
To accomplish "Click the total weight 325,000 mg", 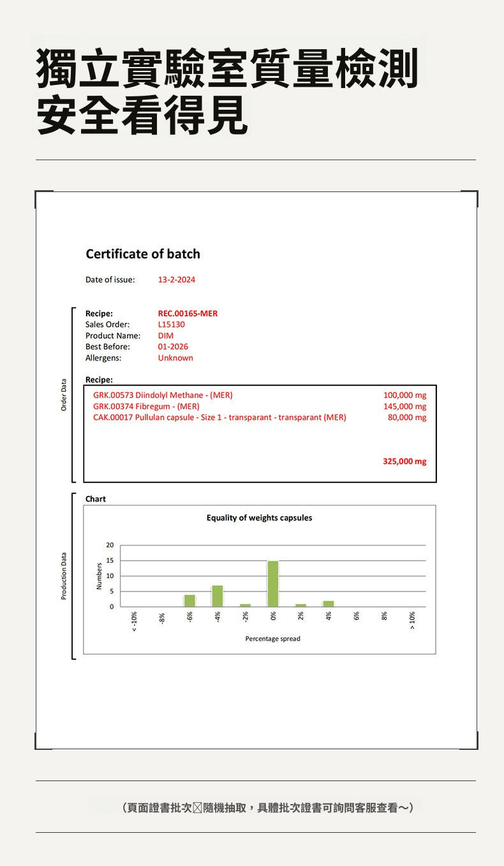I will tap(404, 461).
